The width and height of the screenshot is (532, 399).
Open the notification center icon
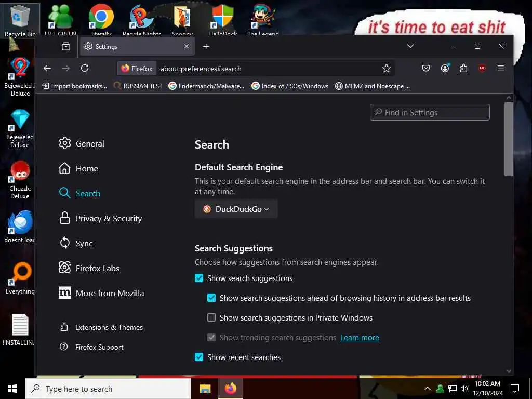point(515,389)
